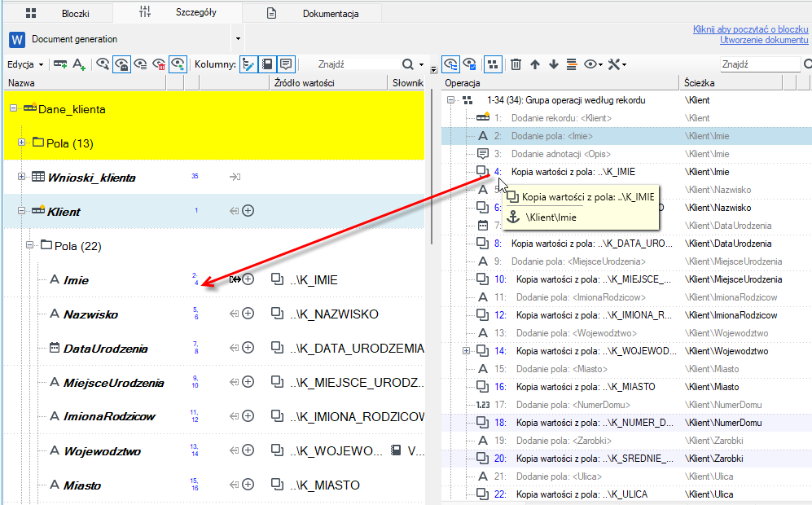The width and height of the screenshot is (812, 505).
Task: Click the eye with red trash icon
Action: tap(159, 64)
